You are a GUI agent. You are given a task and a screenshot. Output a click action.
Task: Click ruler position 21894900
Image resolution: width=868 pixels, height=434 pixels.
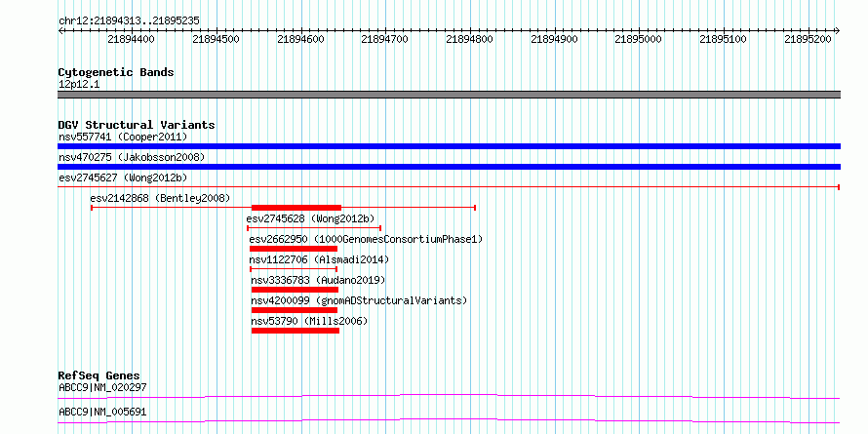(x=554, y=39)
